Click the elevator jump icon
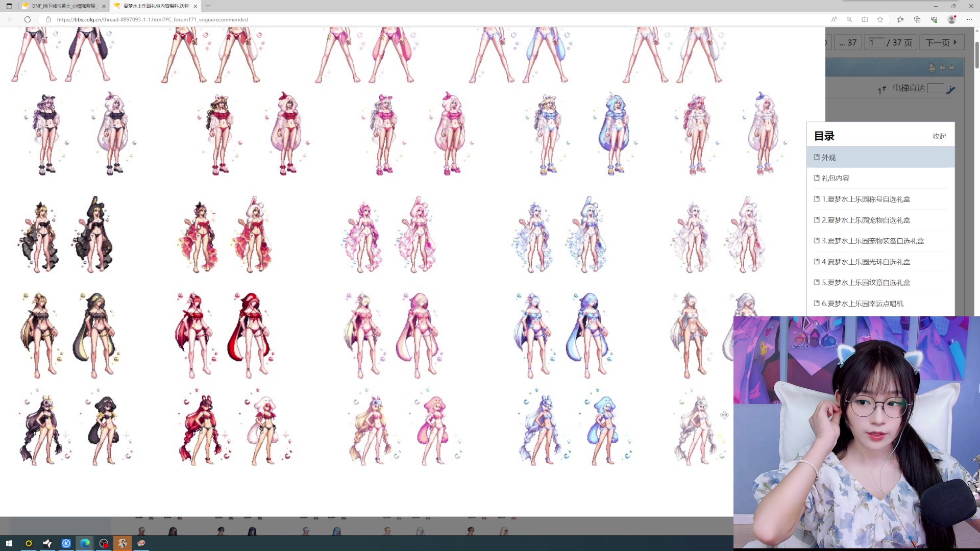Viewport: 980px width, 551px height. point(950,90)
